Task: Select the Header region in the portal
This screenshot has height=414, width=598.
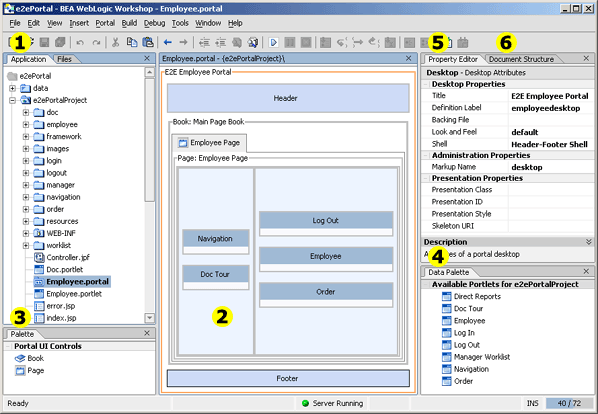Action: pos(288,98)
